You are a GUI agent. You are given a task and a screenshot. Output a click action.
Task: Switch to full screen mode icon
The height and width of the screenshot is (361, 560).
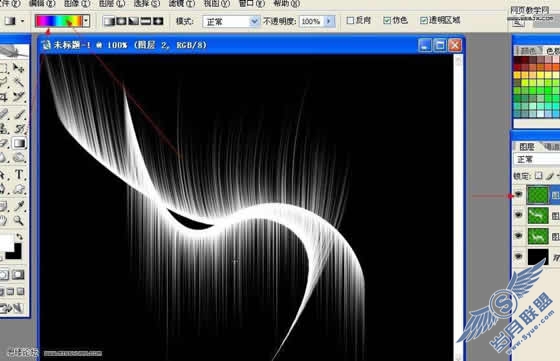click(21, 292)
